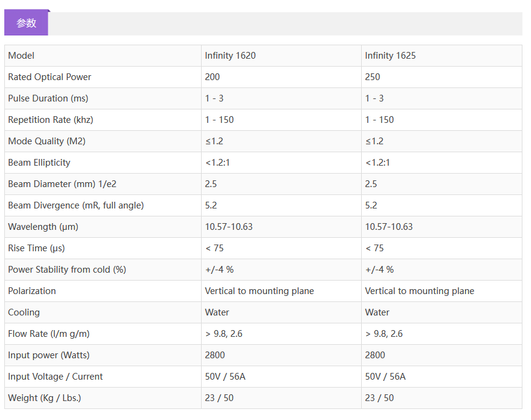Viewport: 531px width, 420px height.
Task: Click the Rated Optical Power label
Action: [49, 77]
